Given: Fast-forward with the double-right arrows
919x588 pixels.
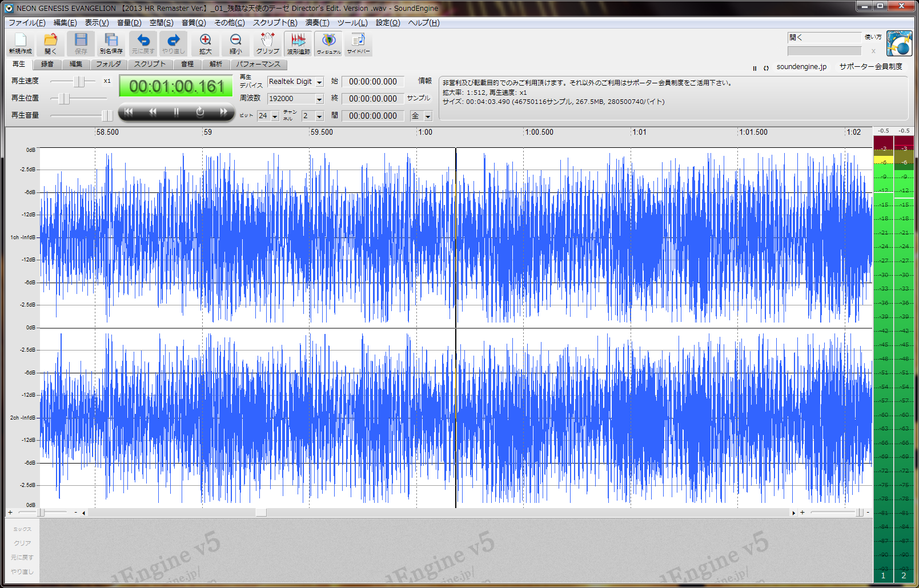Looking at the screenshot, I should click(224, 112).
